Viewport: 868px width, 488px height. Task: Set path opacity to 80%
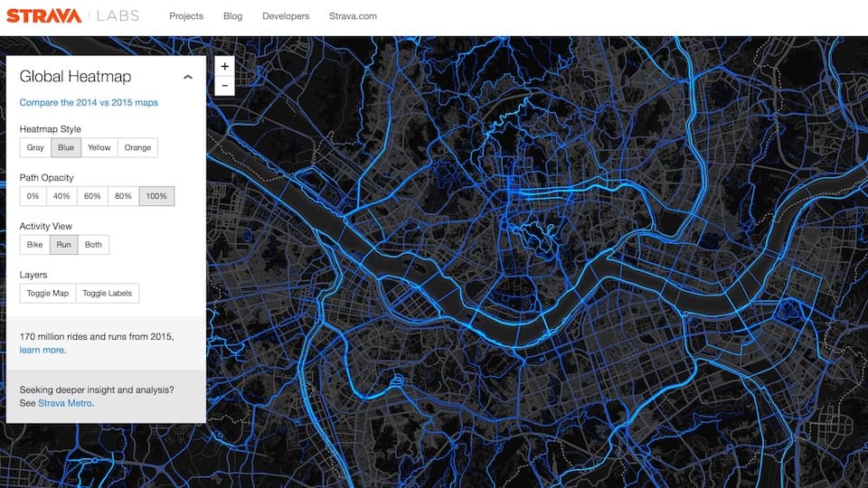tap(123, 196)
